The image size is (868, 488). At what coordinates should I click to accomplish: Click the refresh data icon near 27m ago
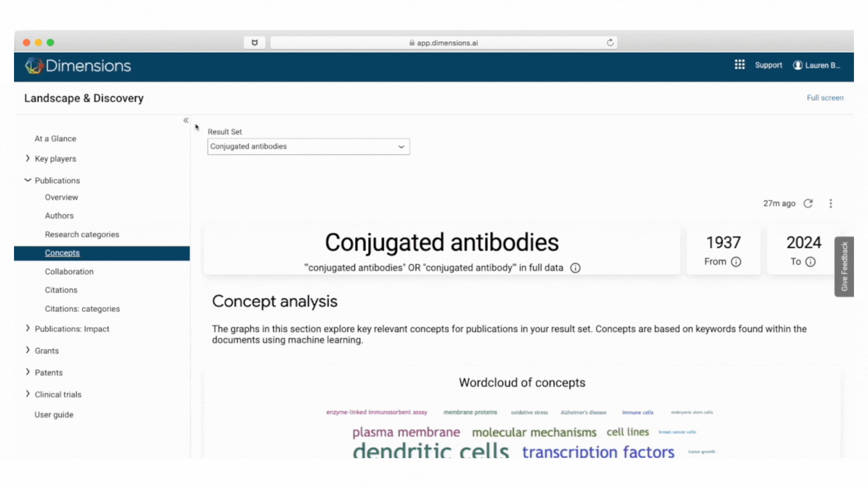808,203
